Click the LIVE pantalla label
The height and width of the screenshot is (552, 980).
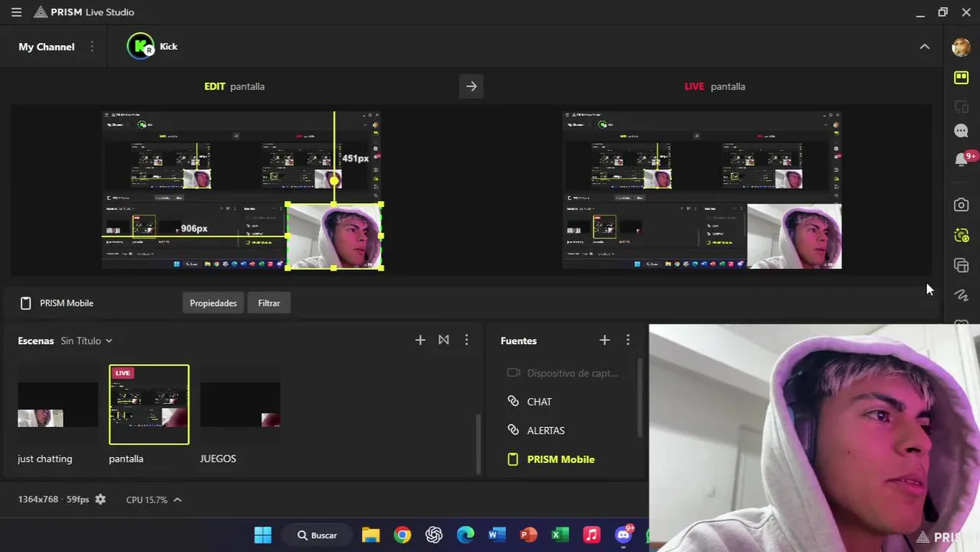coord(715,87)
